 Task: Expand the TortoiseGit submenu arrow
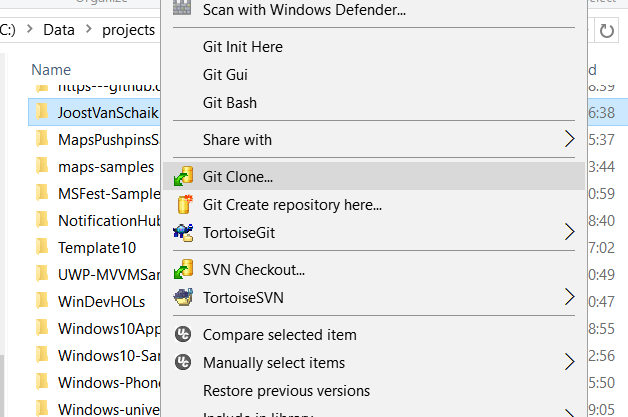point(570,233)
